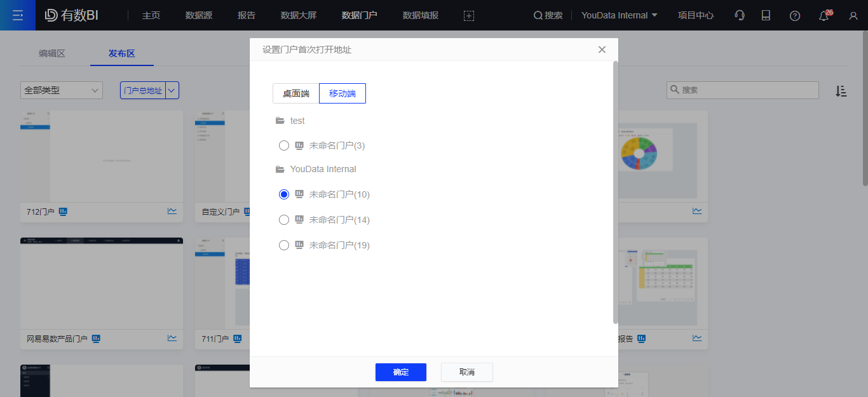Screen dimensions: 868x397
Task: Confirm with the 确定 button
Action: [x=401, y=372]
